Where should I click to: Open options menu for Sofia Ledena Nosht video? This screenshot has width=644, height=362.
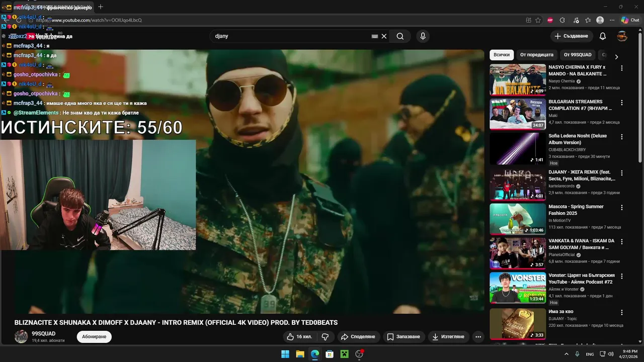tap(622, 137)
